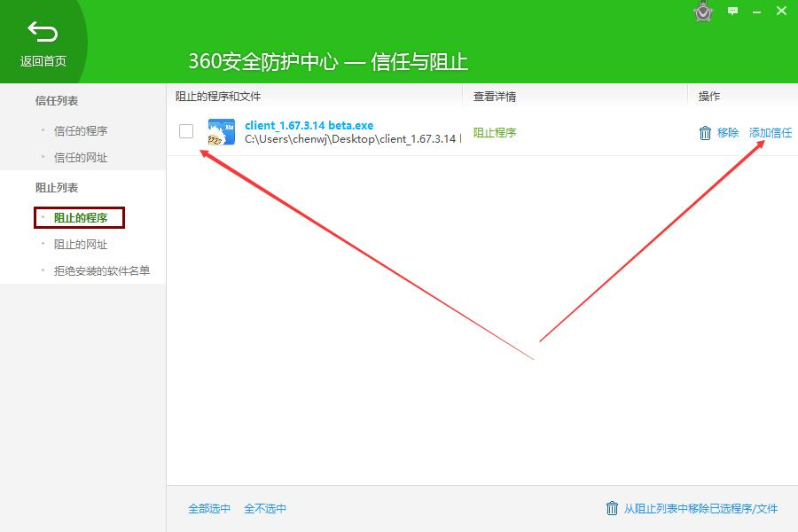Click the trash icon next to 移除

click(x=705, y=133)
